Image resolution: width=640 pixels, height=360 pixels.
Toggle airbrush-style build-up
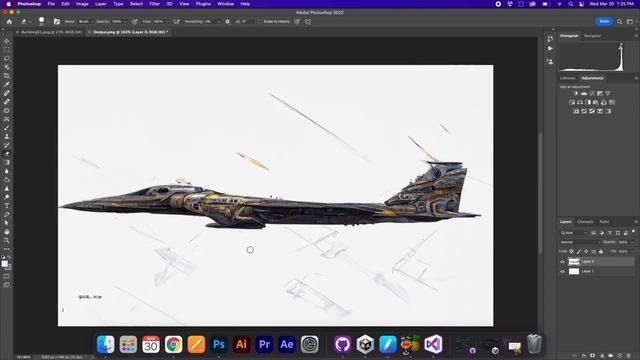(x=176, y=22)
